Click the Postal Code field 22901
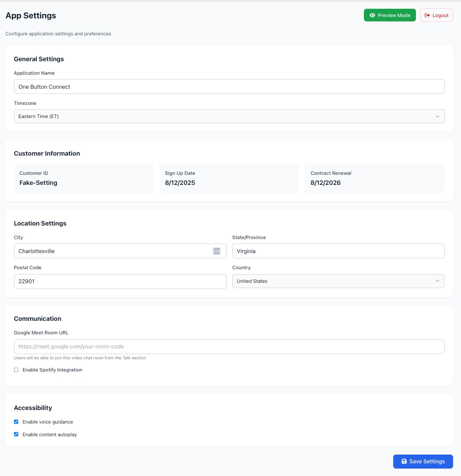The height and width of the screenshot is (476, 461). point(120,281)
